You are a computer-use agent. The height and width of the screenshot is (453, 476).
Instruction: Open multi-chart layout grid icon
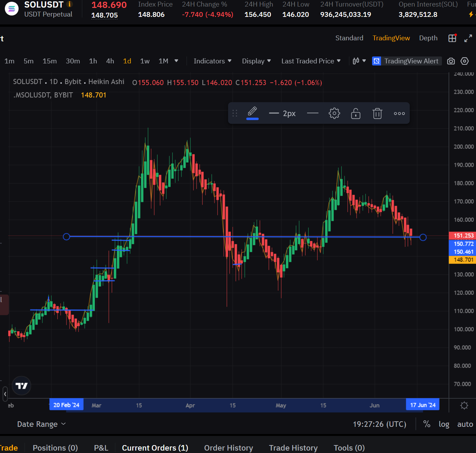click(452, 38)
